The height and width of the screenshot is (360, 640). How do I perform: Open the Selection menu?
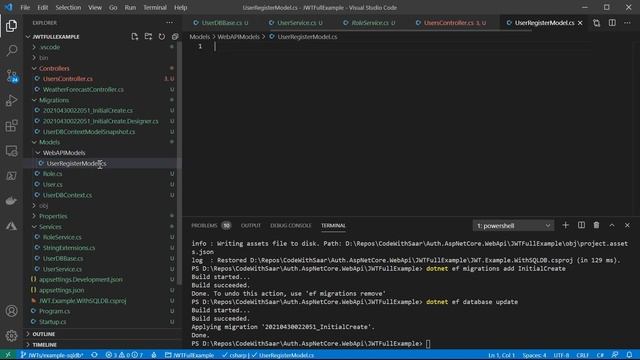tap(68, 7)
